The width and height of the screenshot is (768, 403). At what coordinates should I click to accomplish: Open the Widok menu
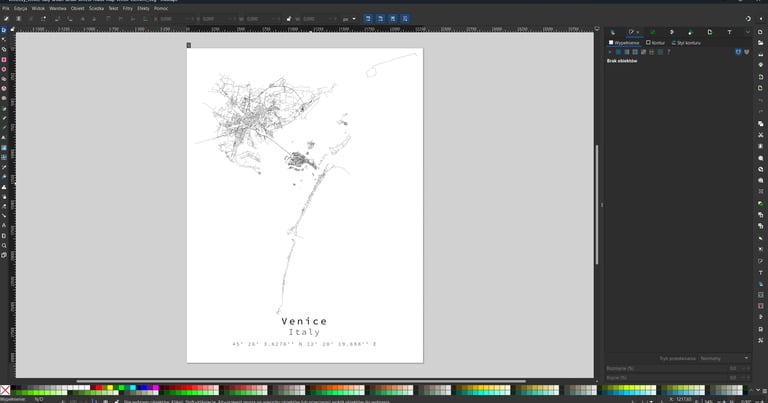coord(38,8)
